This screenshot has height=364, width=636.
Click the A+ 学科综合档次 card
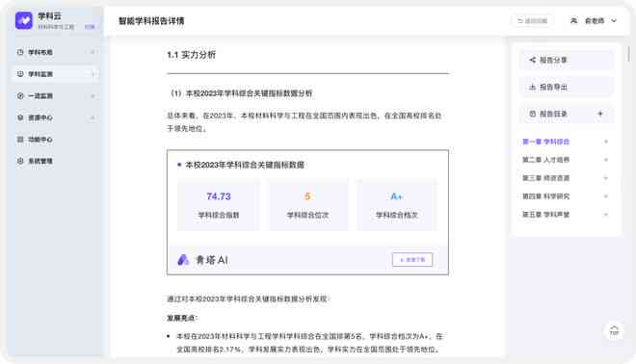coord(397,205)
